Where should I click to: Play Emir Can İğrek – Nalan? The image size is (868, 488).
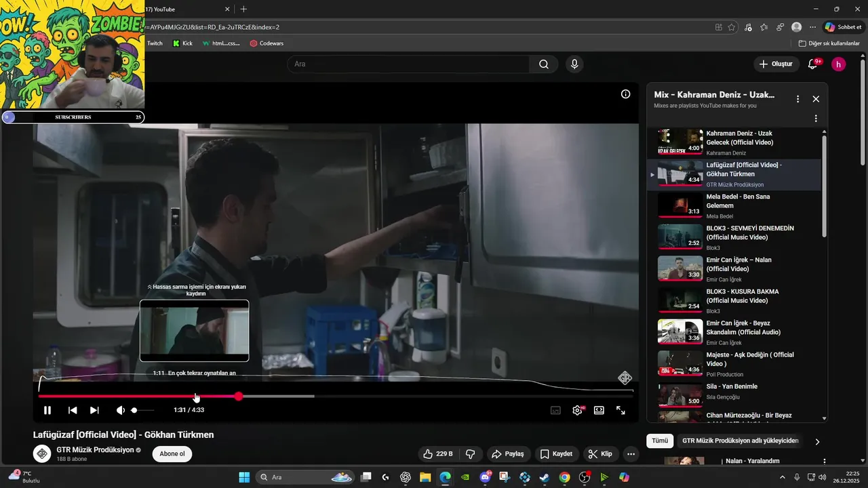click(734, 269)
